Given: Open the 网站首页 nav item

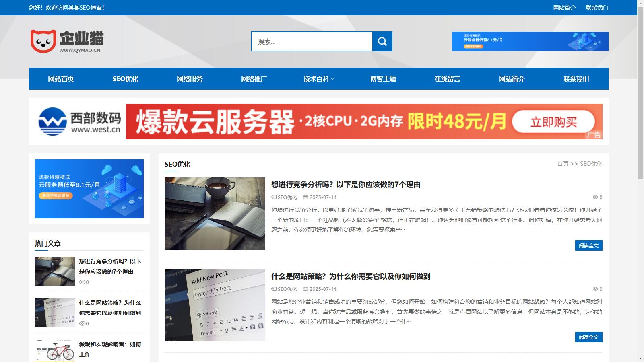Looking at the screenshot, I should [61, 79].
